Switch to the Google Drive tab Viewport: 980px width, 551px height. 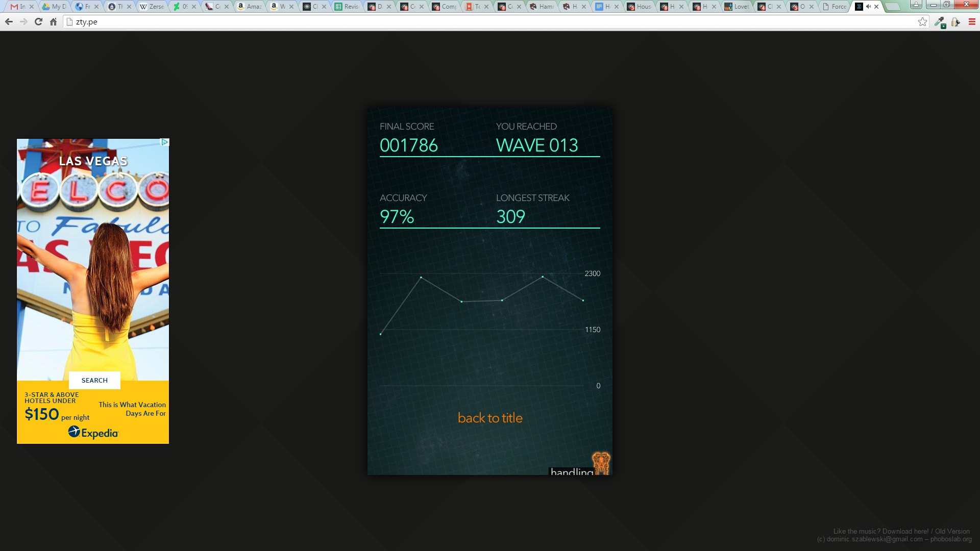click(x=55, y=7)
